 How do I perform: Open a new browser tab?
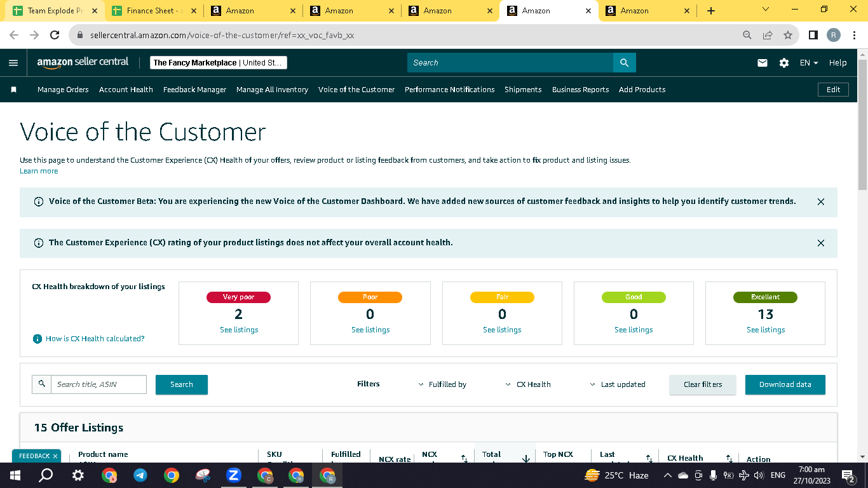coord(710,11)
